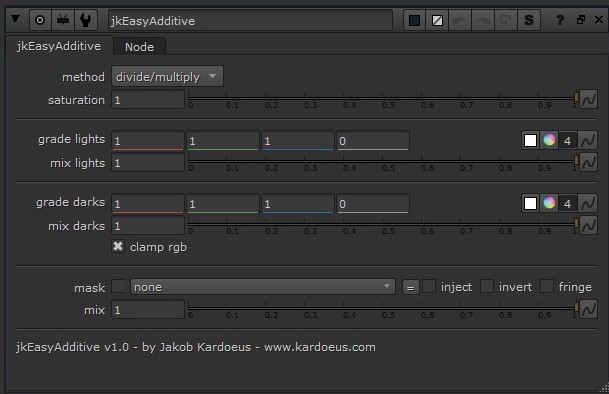
Task: Switch to the jkEasyAdditive tab
Action: point(59,46)
